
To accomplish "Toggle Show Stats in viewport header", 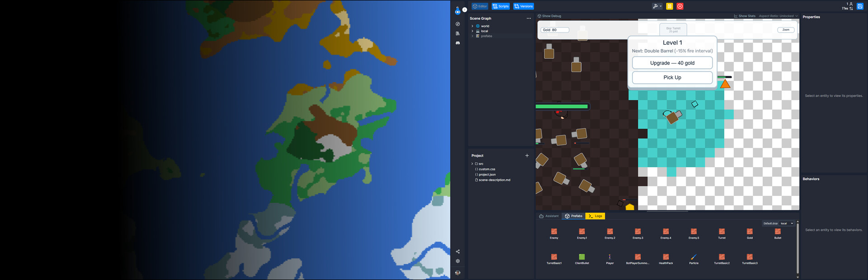I will click(x=745, y=16).
